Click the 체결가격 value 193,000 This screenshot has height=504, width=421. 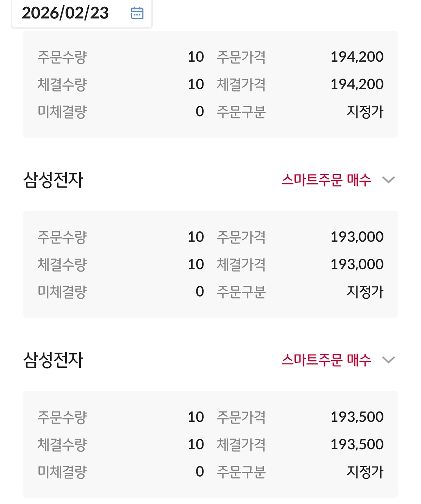pyautogui.click(x=357, y=264)
